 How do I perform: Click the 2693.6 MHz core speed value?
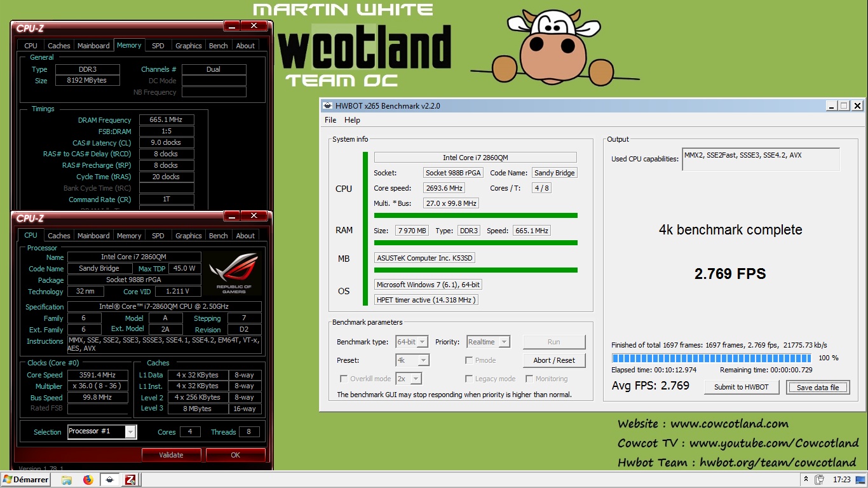point(444,188)
